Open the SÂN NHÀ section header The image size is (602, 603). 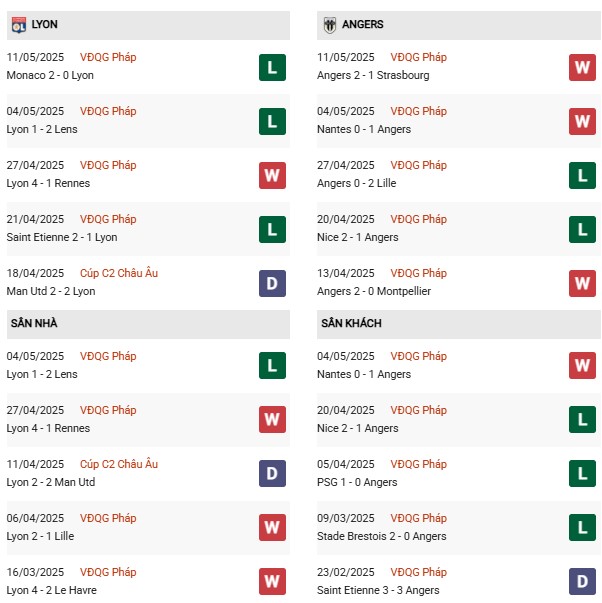pos(148,324)
